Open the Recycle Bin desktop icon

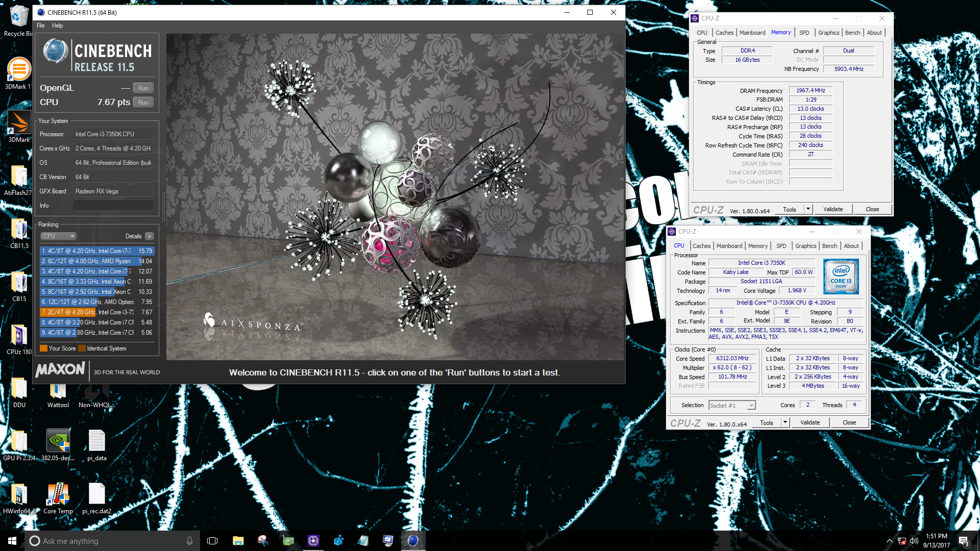click(x=18, y=20)
